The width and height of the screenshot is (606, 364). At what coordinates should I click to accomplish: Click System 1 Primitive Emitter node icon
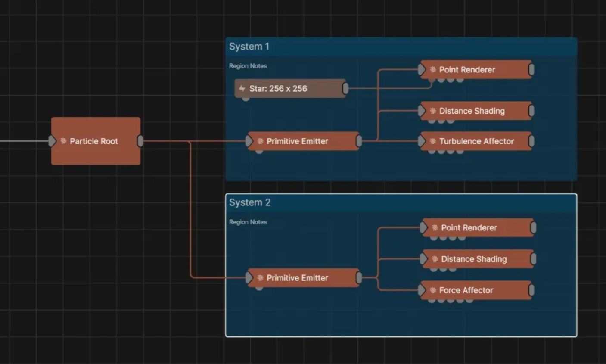tap(260, 141)
